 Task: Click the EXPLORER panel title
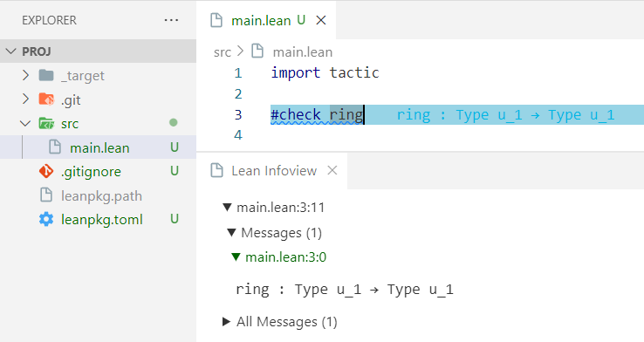(x=49, y=20)
